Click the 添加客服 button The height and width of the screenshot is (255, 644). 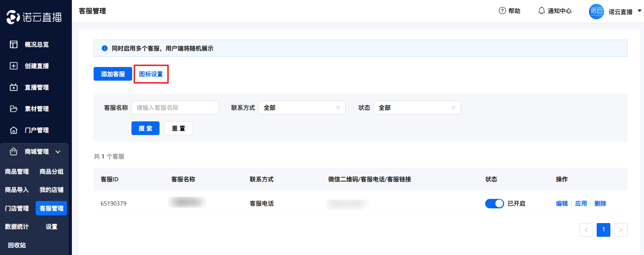click(113, 74)
